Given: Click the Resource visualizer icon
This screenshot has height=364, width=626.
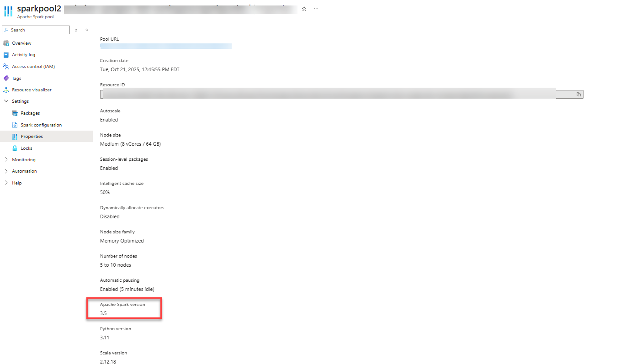Looking at the screenshot, I should pos(6,90).
